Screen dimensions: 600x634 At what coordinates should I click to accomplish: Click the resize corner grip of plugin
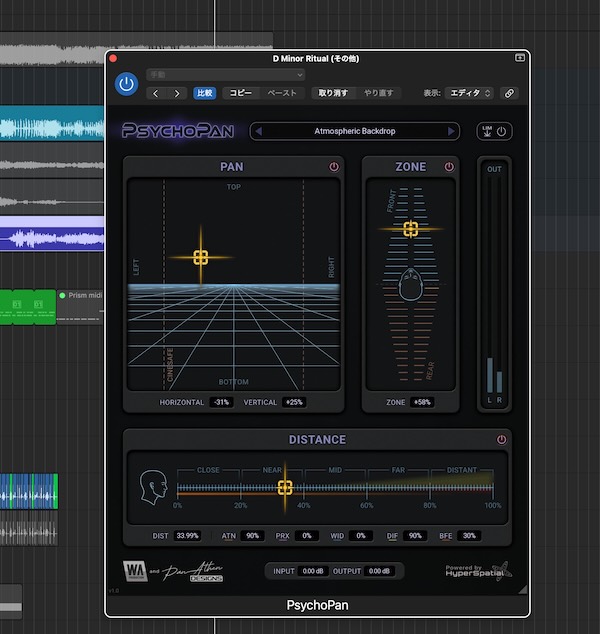(x=522, y=590)
